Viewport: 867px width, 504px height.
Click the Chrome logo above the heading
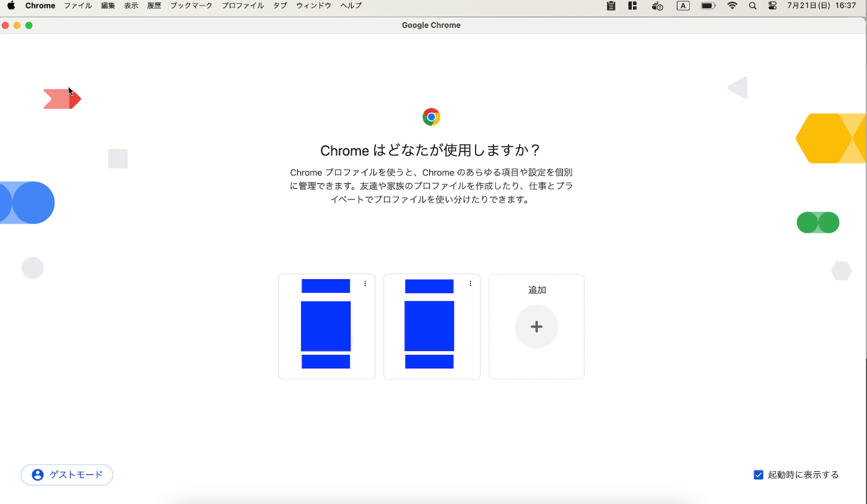point(432,117)
